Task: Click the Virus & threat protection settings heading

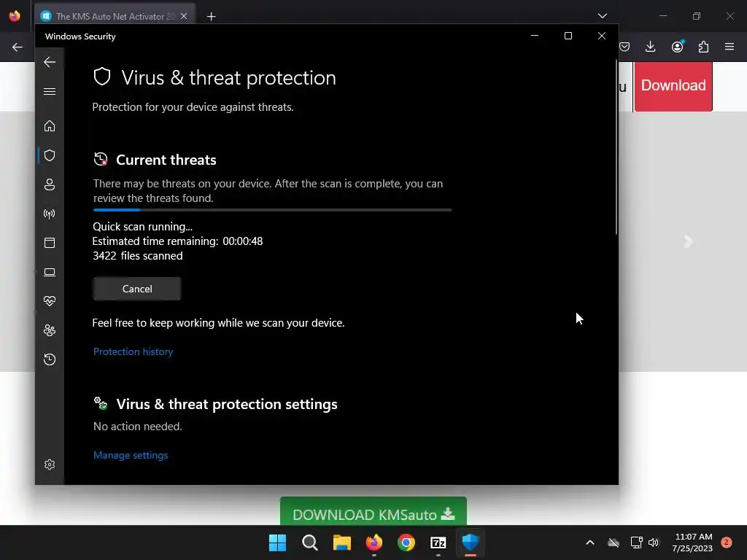Action: click(x=227, y=404)
